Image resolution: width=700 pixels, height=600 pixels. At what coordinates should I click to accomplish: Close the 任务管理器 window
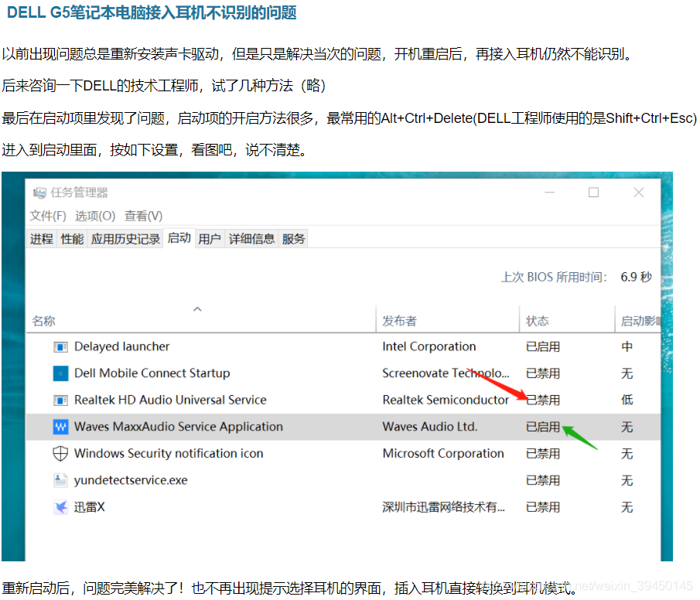tap(639, 193)
